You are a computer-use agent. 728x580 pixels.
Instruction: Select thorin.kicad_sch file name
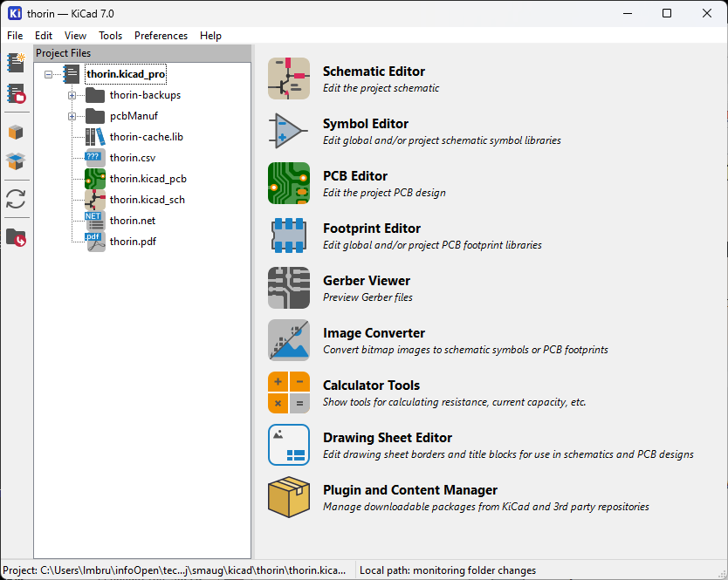tap(148, 200)
